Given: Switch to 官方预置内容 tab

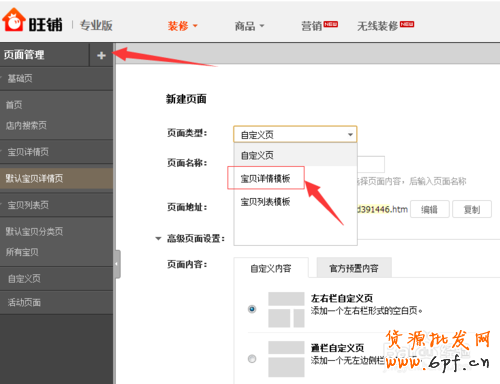Looking at the screenshot, I should [x=354, y=268].
